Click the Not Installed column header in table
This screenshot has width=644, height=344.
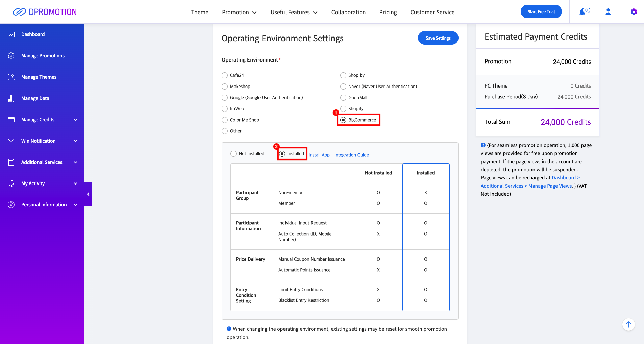pos(378,173)
